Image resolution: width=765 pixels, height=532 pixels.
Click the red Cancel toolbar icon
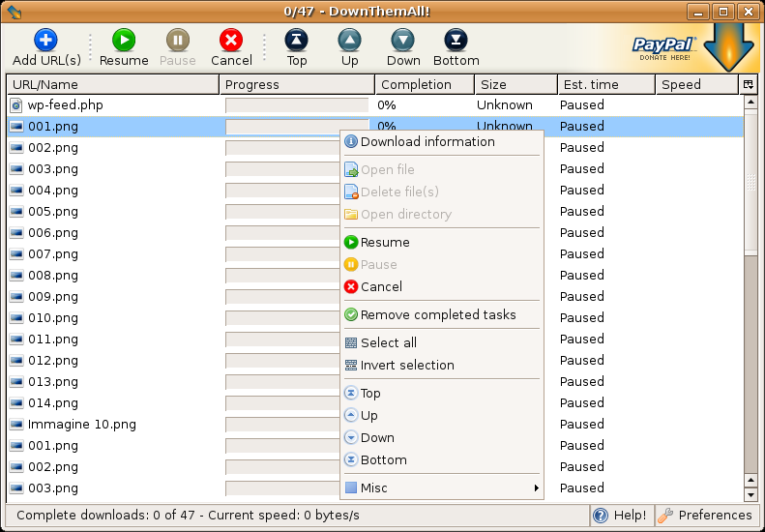230,41
